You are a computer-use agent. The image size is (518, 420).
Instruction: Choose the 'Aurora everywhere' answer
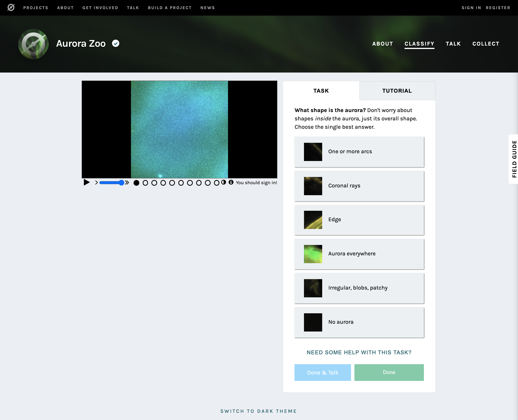tap(359, 254)
